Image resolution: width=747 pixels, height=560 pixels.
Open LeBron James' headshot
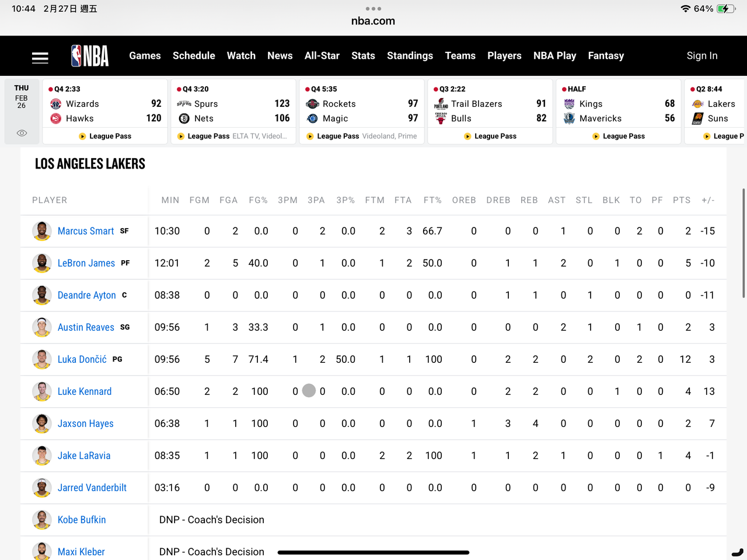click(42, 263)
